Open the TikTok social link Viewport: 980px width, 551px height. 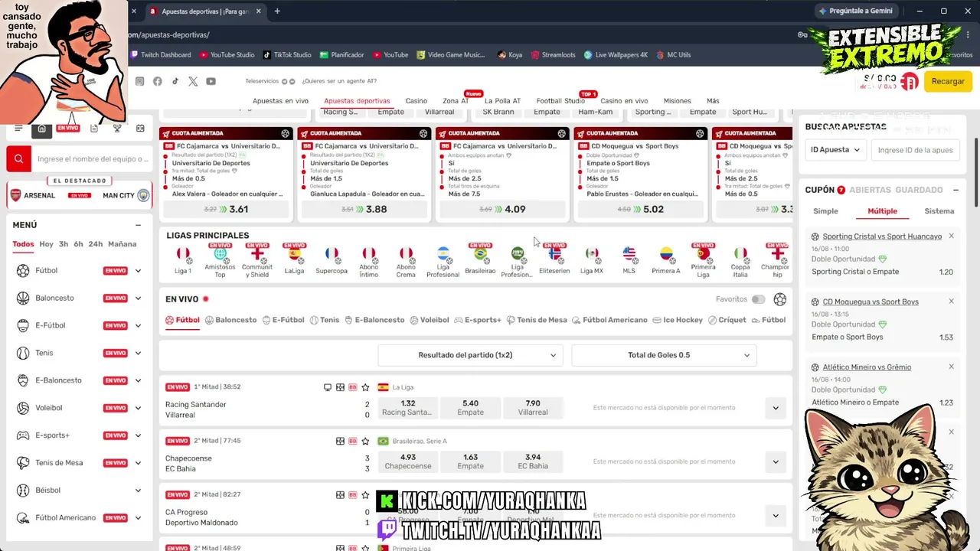tap(175, 81)
